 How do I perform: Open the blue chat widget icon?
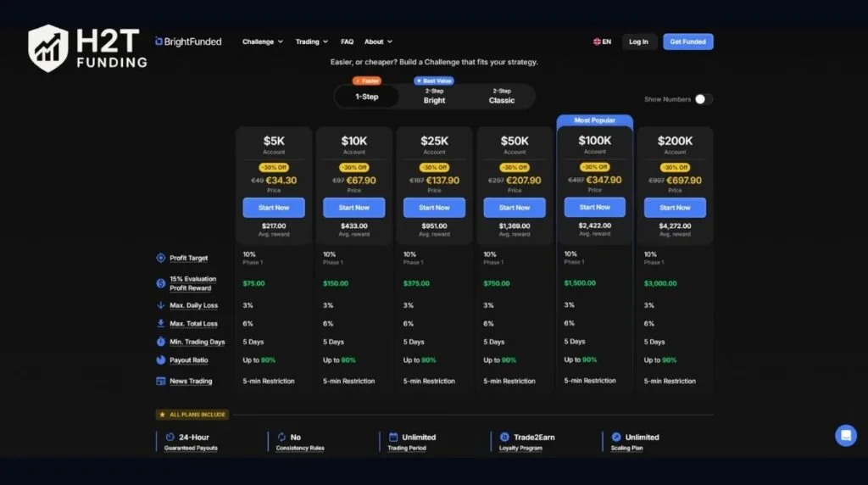[x=845, y=435]
